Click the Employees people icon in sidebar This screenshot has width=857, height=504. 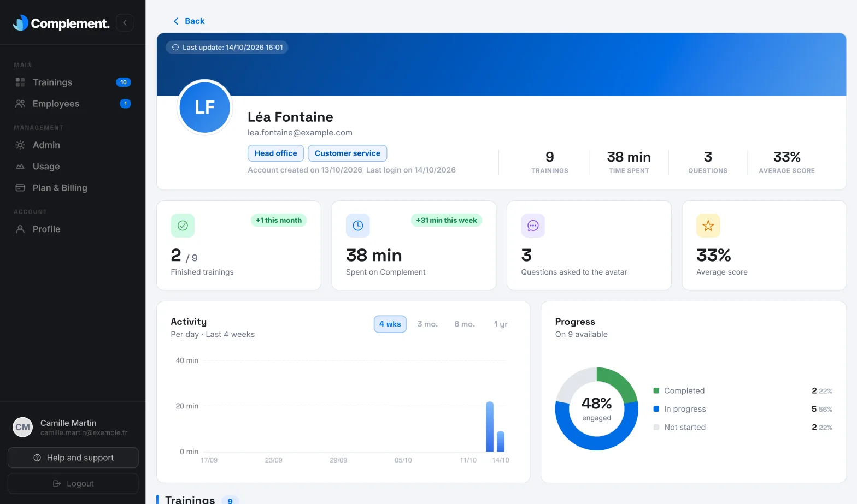20,104
